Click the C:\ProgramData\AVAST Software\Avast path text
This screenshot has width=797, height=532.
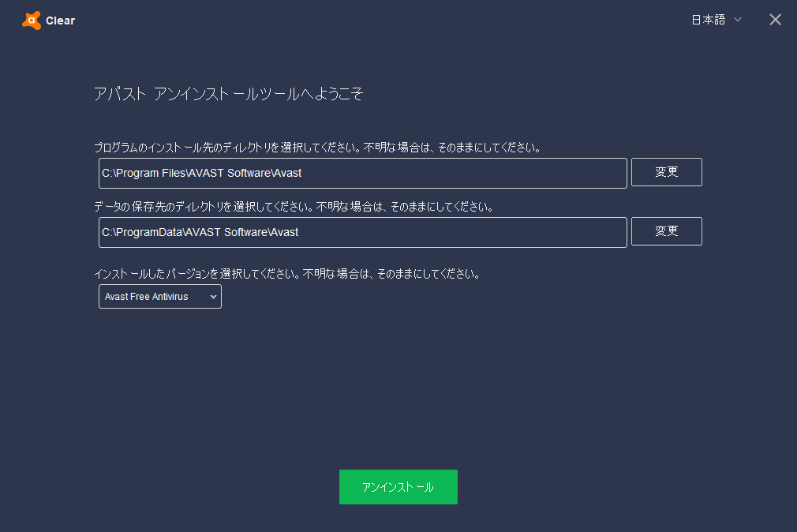click(200, 232)
